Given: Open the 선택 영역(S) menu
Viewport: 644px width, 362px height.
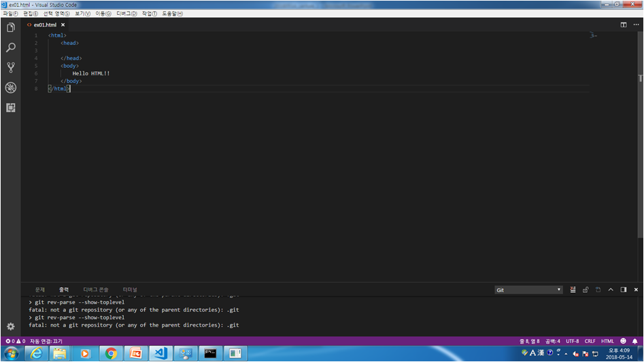Looking at the screenshot, I should [56, 14].
